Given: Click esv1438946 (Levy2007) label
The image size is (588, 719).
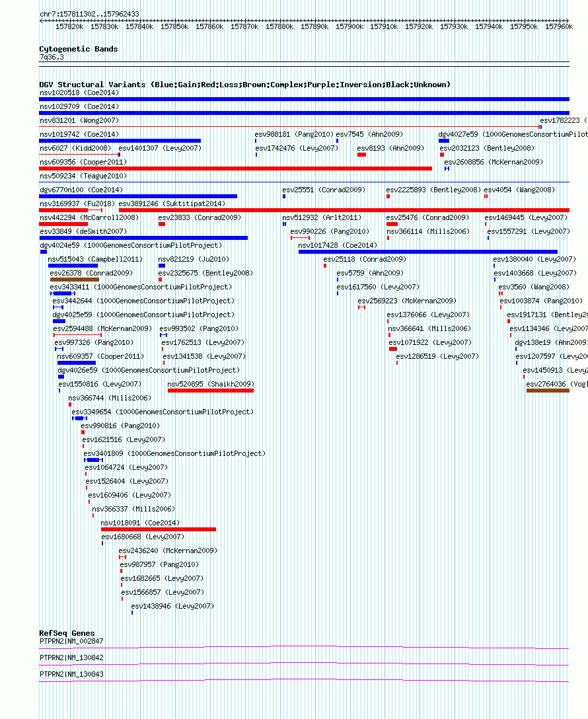Looking at the screenshot, I should pyautogui.click(x=173, y=606).
